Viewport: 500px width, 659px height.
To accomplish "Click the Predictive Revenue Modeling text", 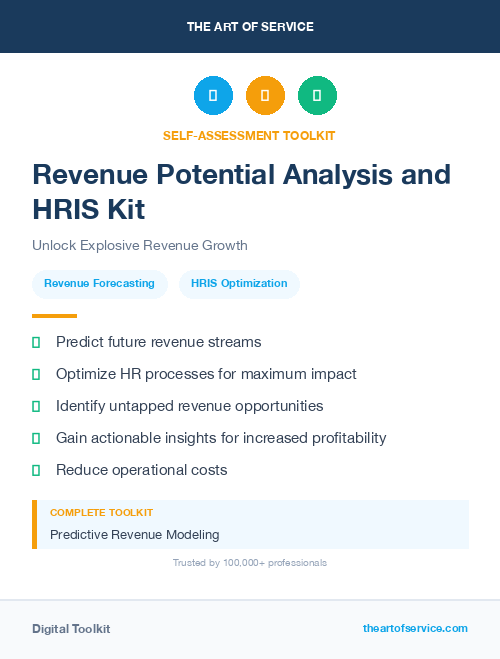I will pos(134,535).
